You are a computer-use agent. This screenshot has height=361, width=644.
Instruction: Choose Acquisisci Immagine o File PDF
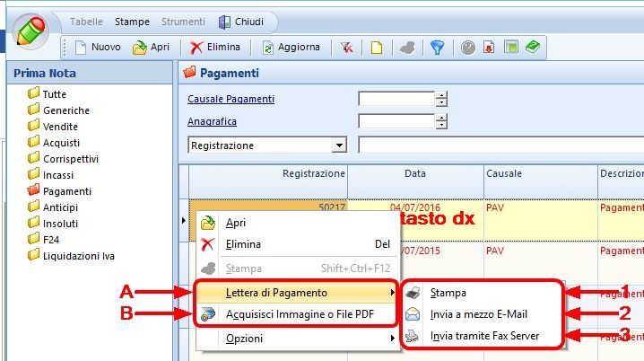click(297, 314)
